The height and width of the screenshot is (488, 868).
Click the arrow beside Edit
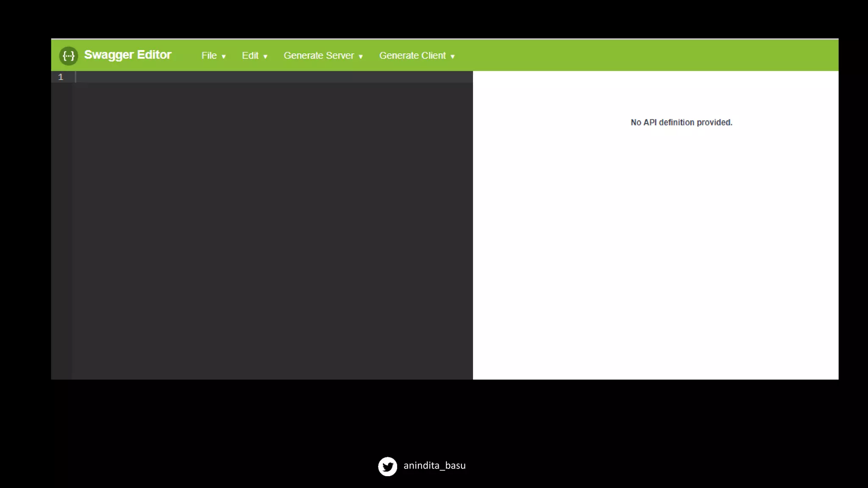click(265, 57)
